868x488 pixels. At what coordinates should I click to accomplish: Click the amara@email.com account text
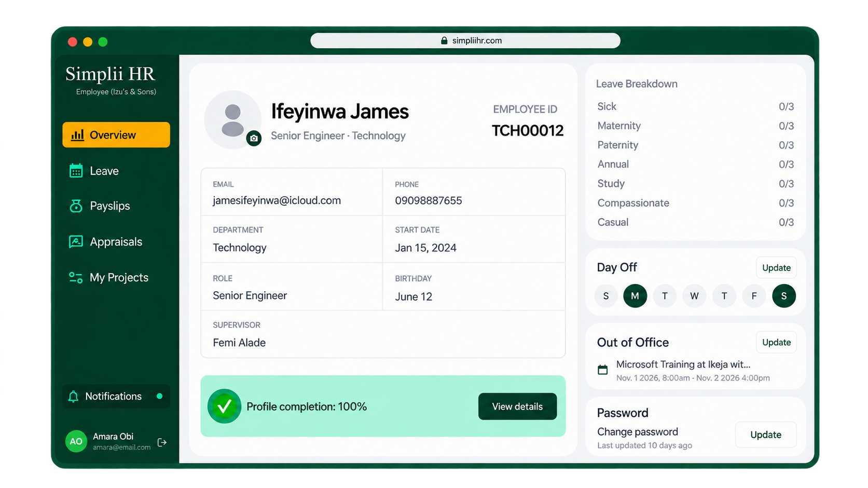click(x=122, y=448)
